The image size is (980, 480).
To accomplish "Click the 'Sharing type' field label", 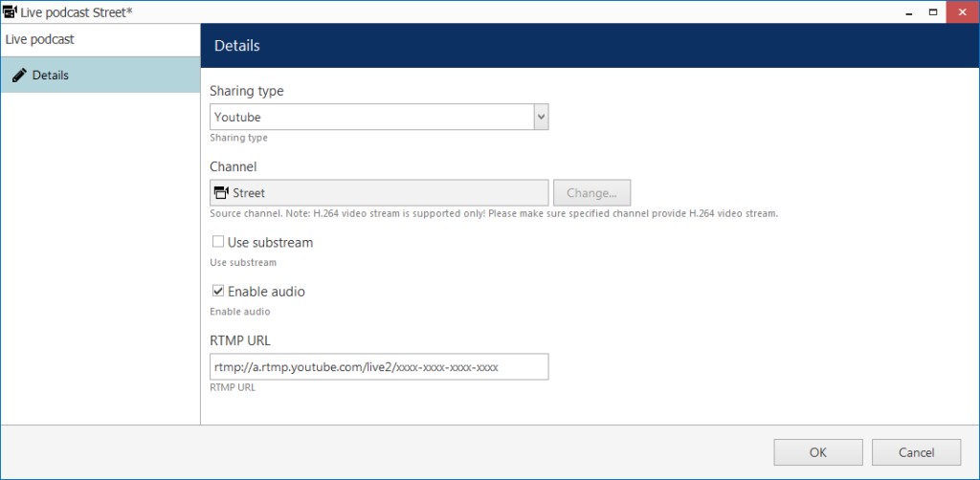I will (246, 91).
